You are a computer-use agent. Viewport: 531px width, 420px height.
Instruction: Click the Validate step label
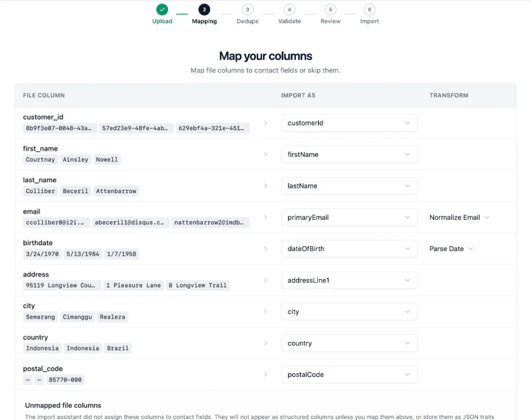click(x=289, y=21)
